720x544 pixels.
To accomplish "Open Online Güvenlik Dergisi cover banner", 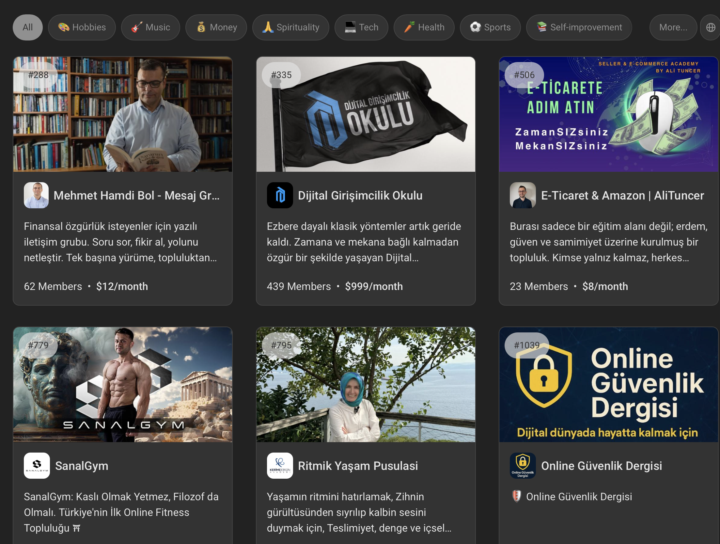I will point(608,385).
